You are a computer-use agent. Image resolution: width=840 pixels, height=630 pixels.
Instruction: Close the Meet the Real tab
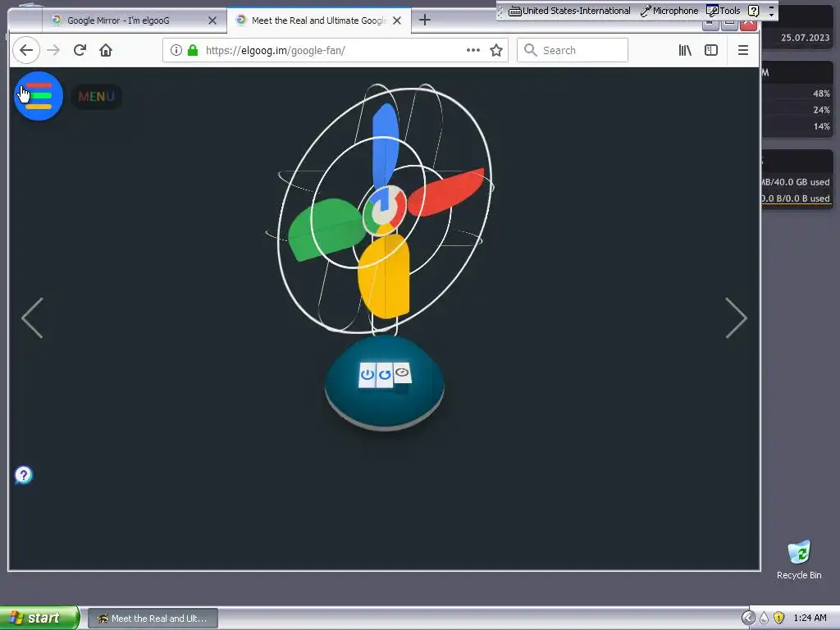point(397,21)
